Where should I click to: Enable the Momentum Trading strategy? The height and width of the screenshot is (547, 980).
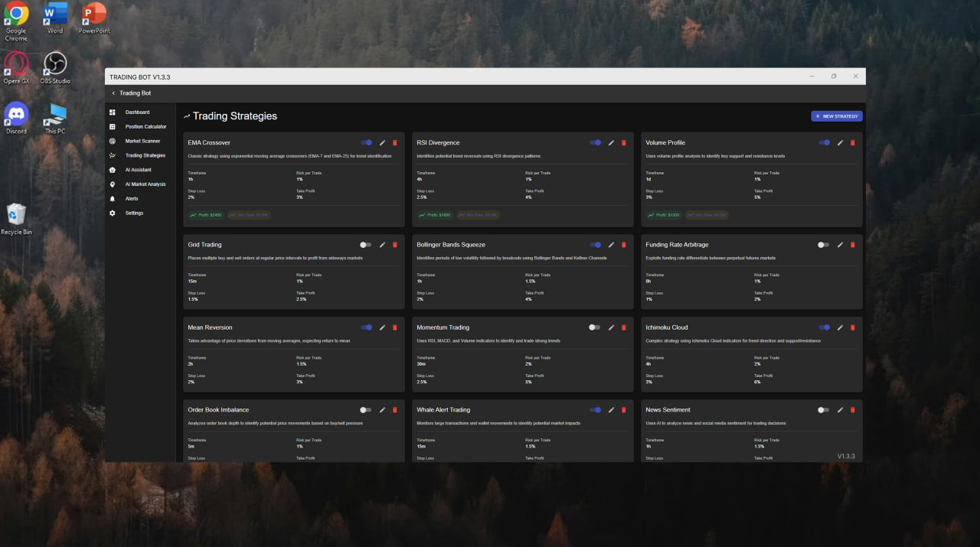pos(594,327)
